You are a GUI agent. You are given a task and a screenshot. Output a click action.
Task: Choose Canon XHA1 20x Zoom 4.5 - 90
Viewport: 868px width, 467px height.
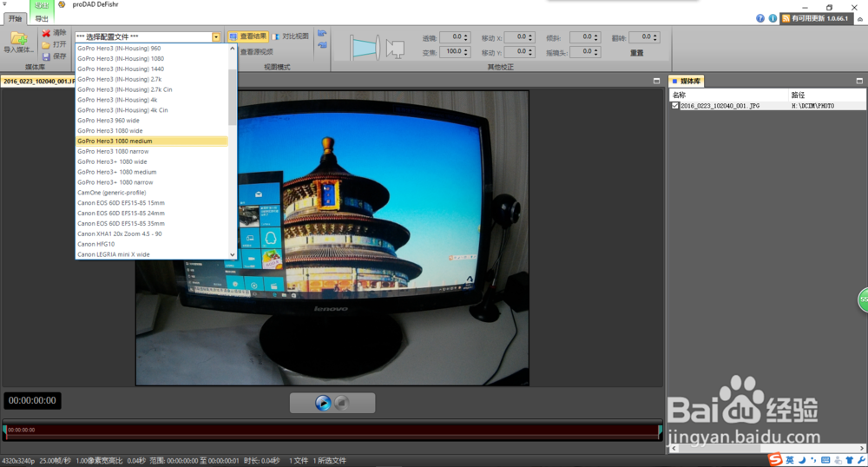(151, 233)
